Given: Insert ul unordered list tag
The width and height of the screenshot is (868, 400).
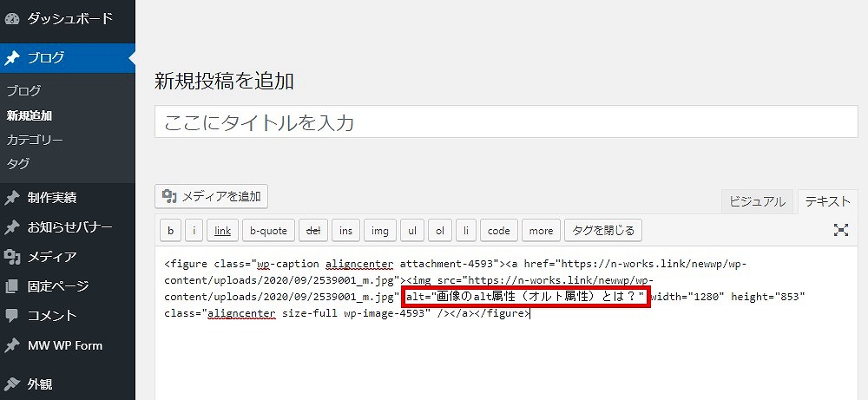Looking at the screenshot, I should (412, 231).
